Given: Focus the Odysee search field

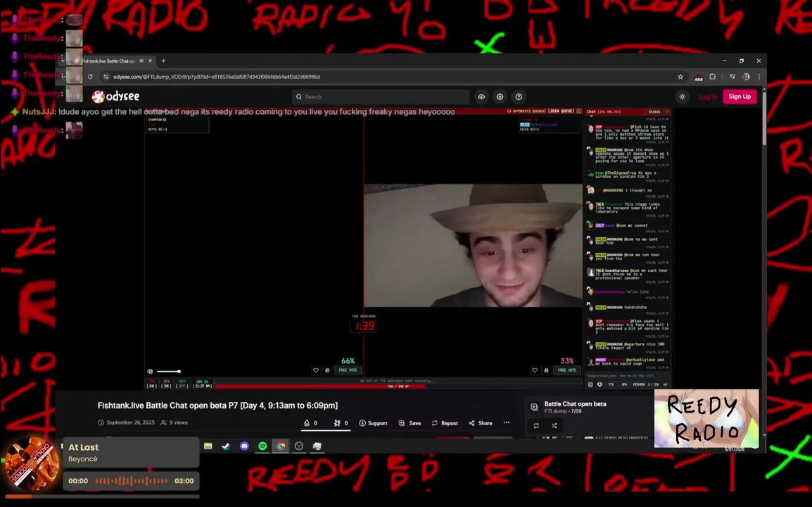Looking at the screenshot, I should (x=381, y=96).
